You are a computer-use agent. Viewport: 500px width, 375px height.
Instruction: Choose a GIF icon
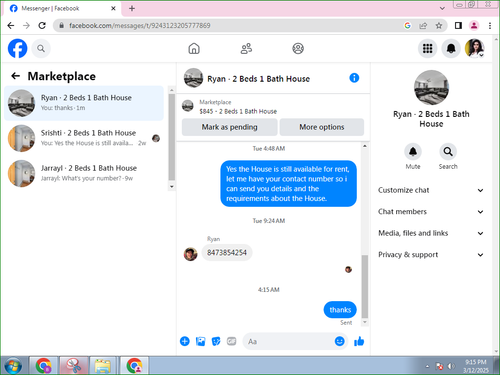pyautogui.click(x=231, y=341)
